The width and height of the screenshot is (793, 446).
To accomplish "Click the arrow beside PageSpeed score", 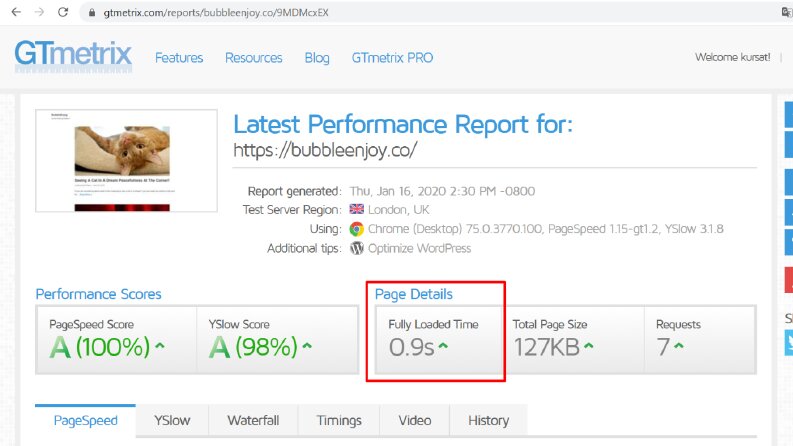I will 160,346.
